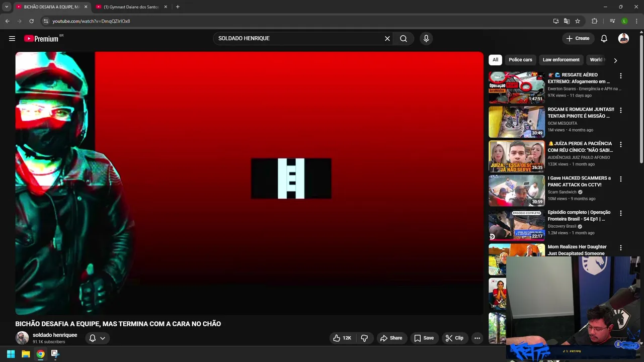Open Operação Fronteira Brasil episode thumbnail

click(x=517, y=225)
